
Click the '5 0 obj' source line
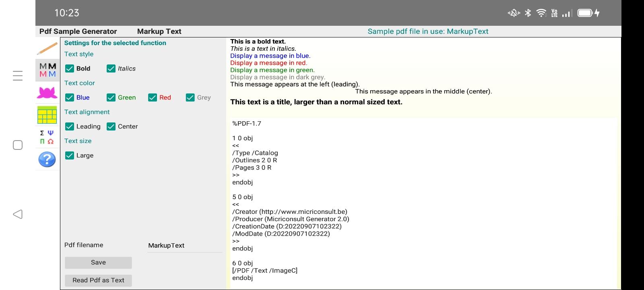(x=243, y=197)
